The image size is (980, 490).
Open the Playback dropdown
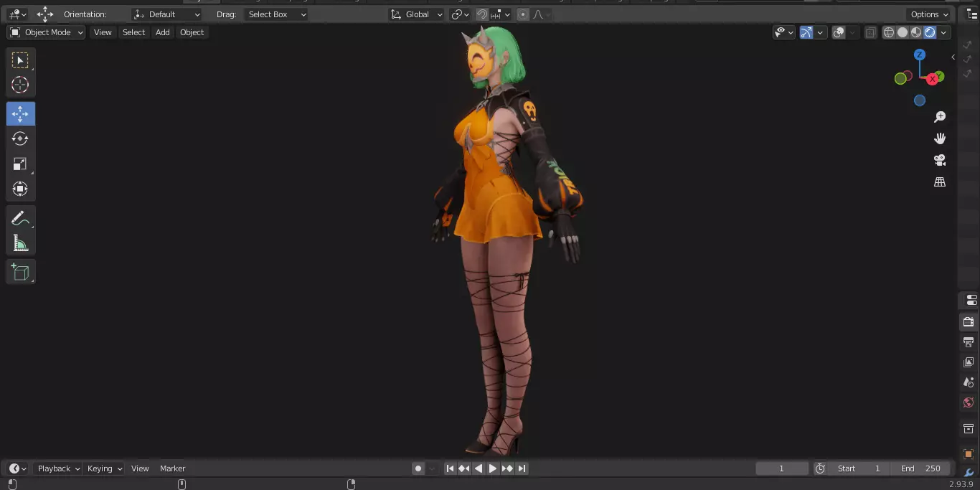[x=59, y=468]
